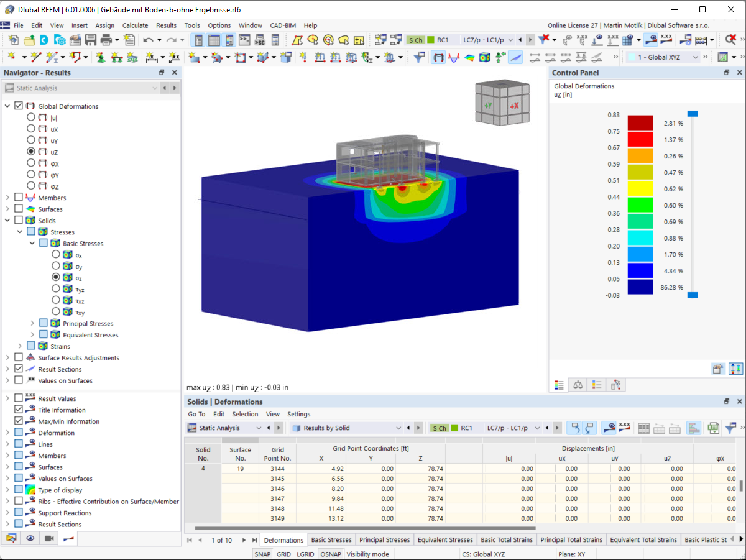Screen dimensions: 746x560
Task: Switch to the Basic Stresses table tab
Action: pos(331,539)
